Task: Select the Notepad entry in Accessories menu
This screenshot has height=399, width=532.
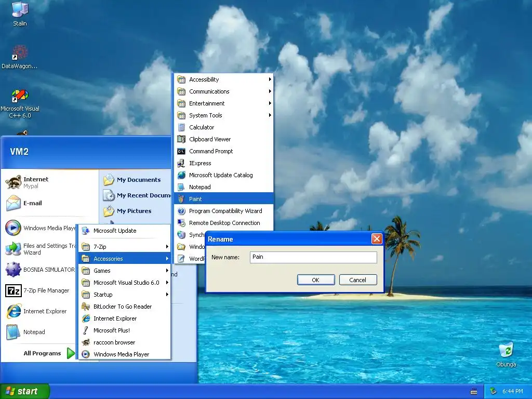Action: pyautogui.click(x=223, y=187)
